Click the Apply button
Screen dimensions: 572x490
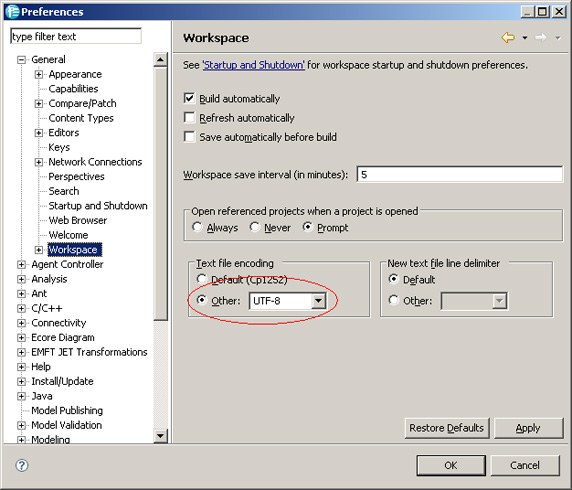point(528,428)
